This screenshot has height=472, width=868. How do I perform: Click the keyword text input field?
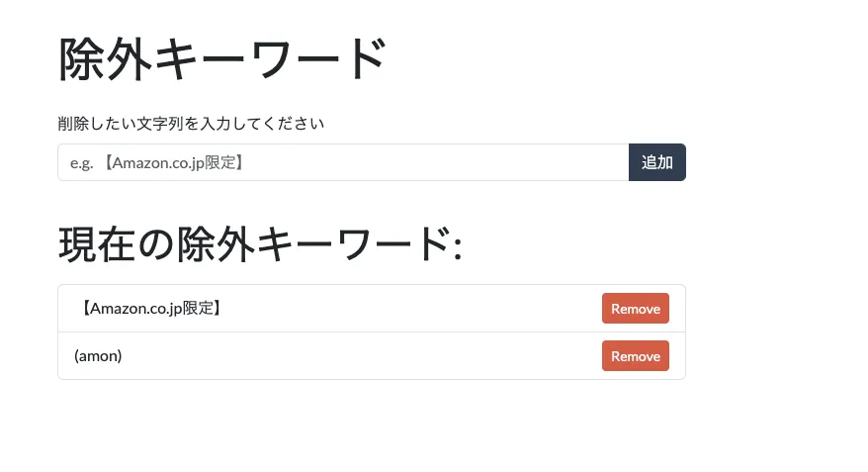343,162
